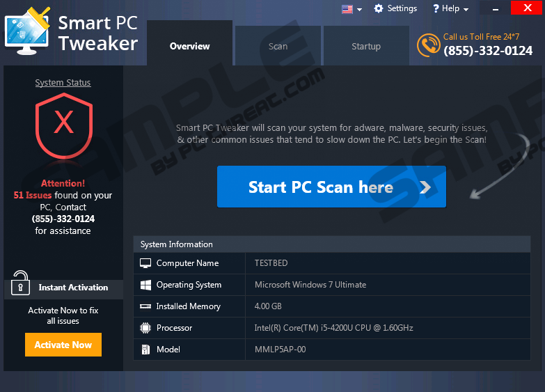
Task: Select the Intel Core i5-4200U processor value
Action: (333, 328)
